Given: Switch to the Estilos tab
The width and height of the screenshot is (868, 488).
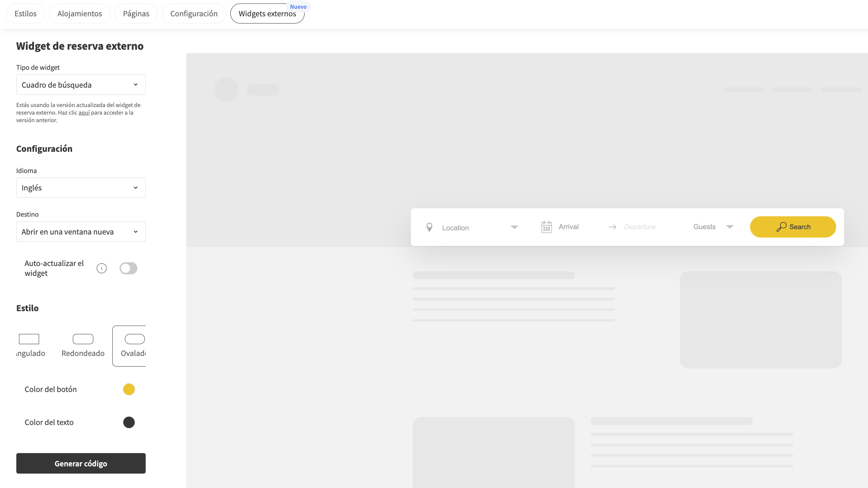Looking at the screenshot, I should coord(25,14).
